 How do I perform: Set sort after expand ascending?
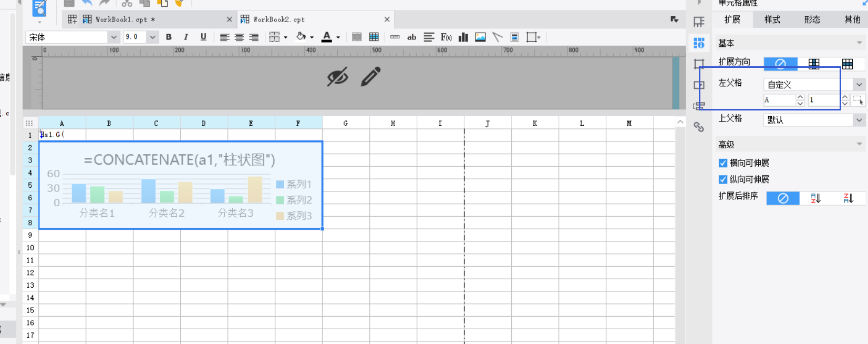815,198
